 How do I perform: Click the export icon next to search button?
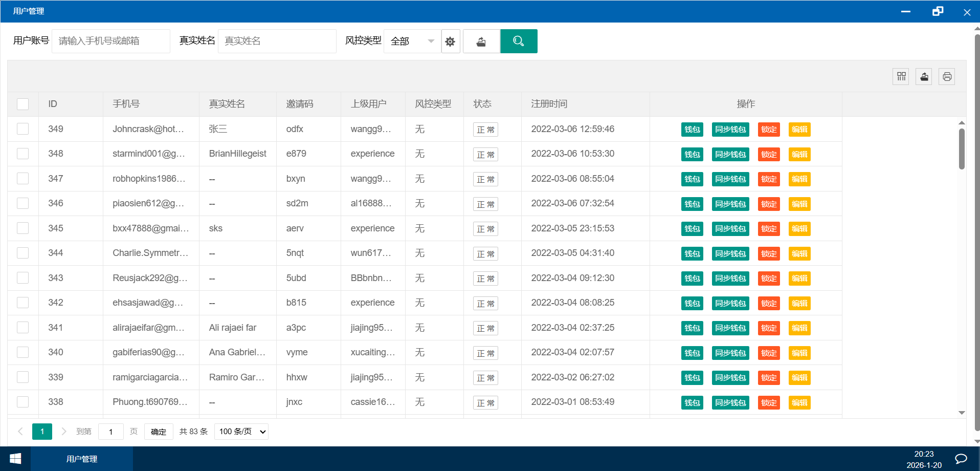481,41
